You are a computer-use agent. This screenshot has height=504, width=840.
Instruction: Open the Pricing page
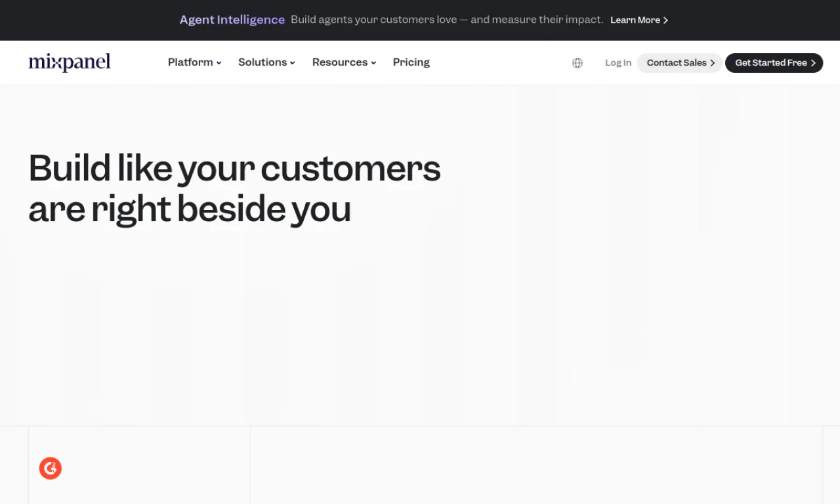coord(411,62)
